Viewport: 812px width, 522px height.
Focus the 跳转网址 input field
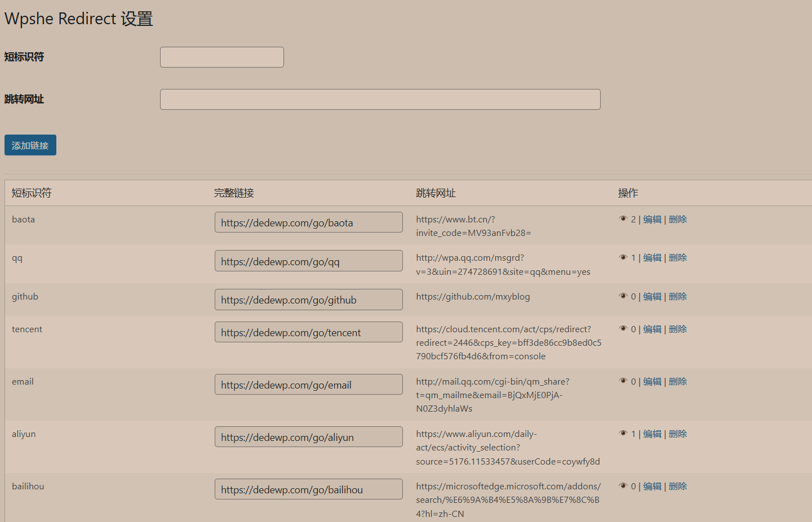click(x=380, y=100)
